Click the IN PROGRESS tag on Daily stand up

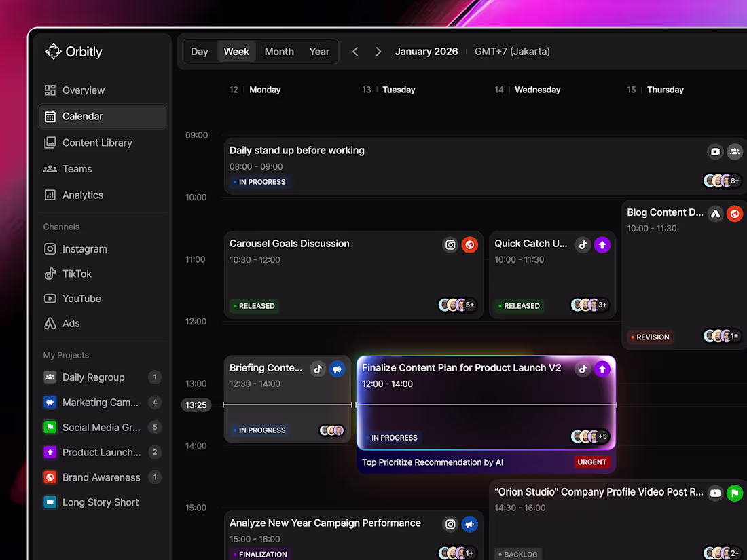point(259,182)
